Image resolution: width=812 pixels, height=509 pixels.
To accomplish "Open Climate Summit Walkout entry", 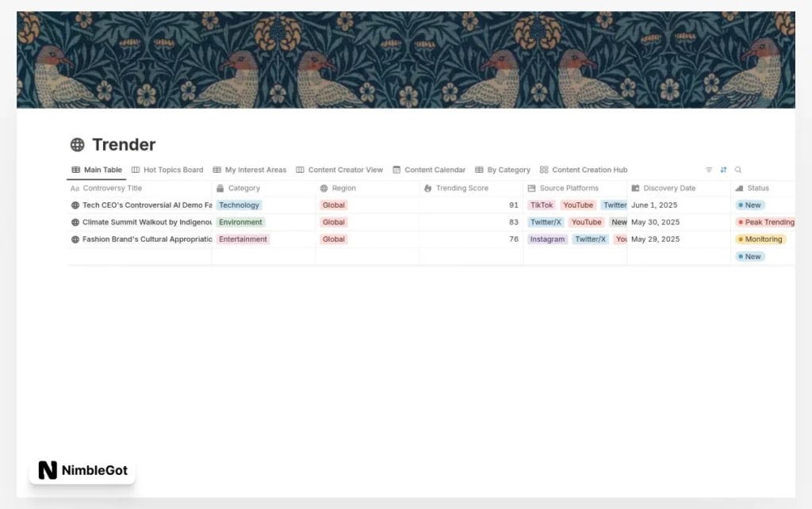I will [x=147, y=222].
